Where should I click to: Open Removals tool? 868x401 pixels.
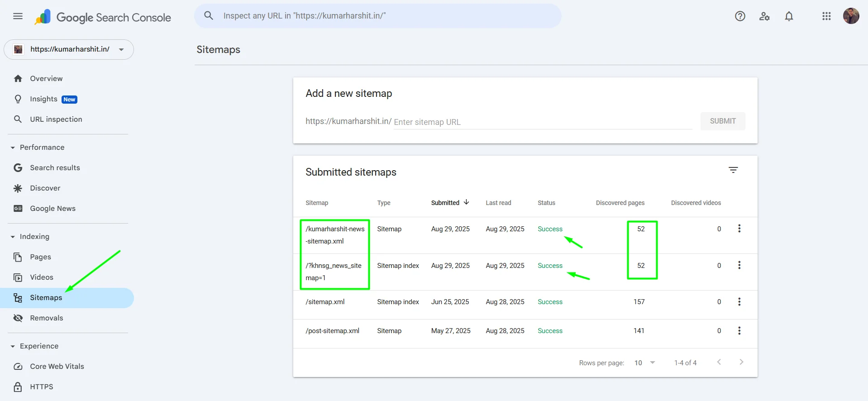click(x=67, y=318)
